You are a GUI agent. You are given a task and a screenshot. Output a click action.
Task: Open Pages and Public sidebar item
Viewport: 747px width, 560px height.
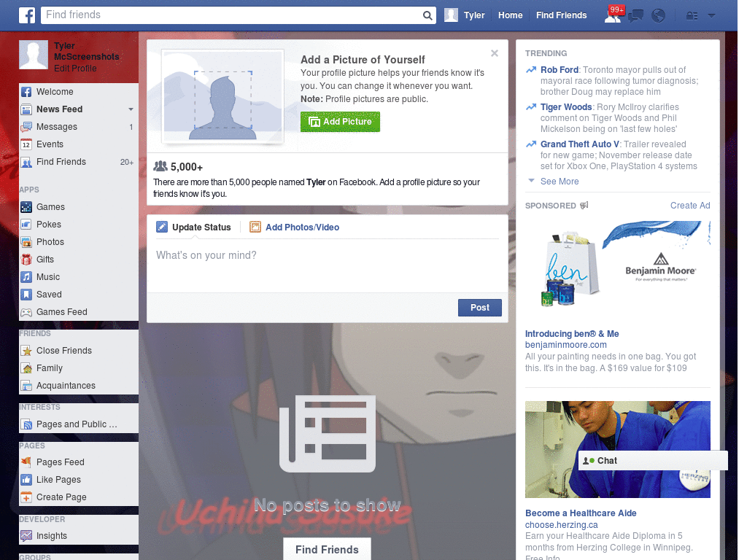click(x=79, y=424)
